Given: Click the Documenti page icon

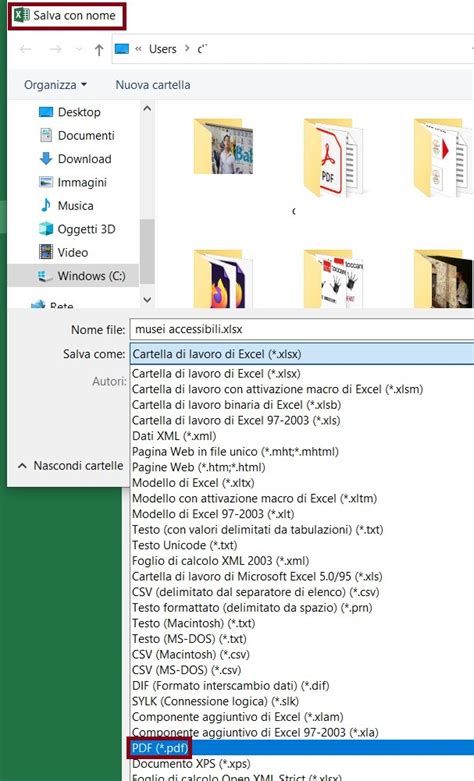Looking at the screenshot, I should point(46,135).
